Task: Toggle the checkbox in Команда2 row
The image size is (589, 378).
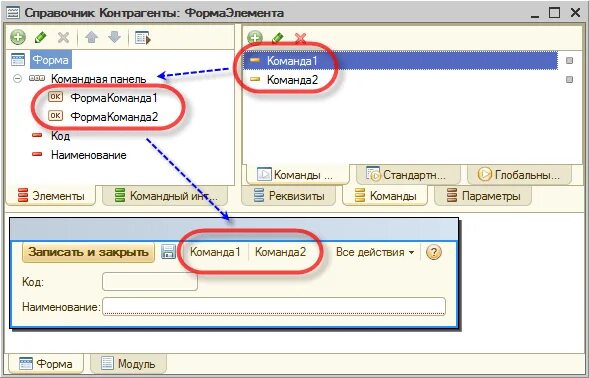Action: click(569, 80)
